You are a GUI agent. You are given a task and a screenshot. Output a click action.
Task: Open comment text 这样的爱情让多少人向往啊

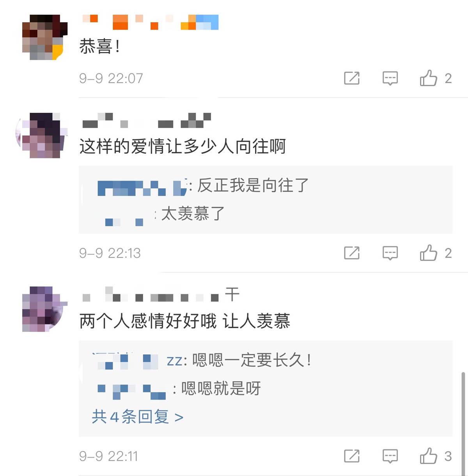183,147
